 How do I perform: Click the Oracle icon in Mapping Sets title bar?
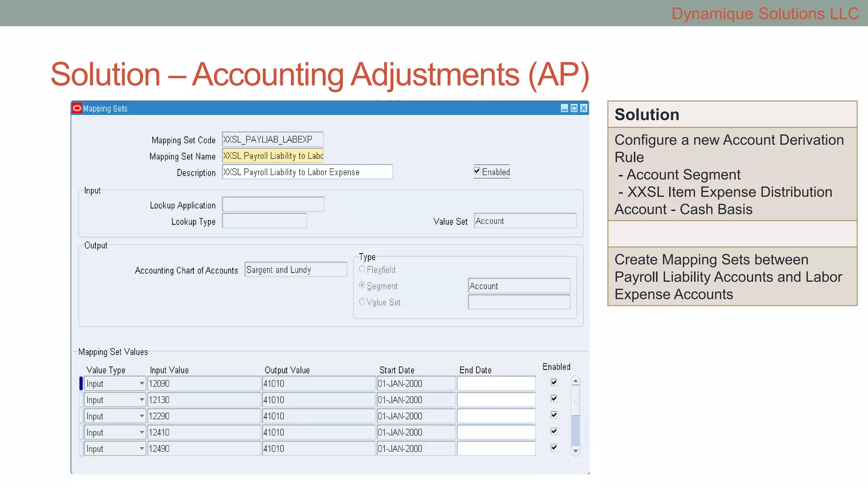pyautogui.click(x=77, y=108)
